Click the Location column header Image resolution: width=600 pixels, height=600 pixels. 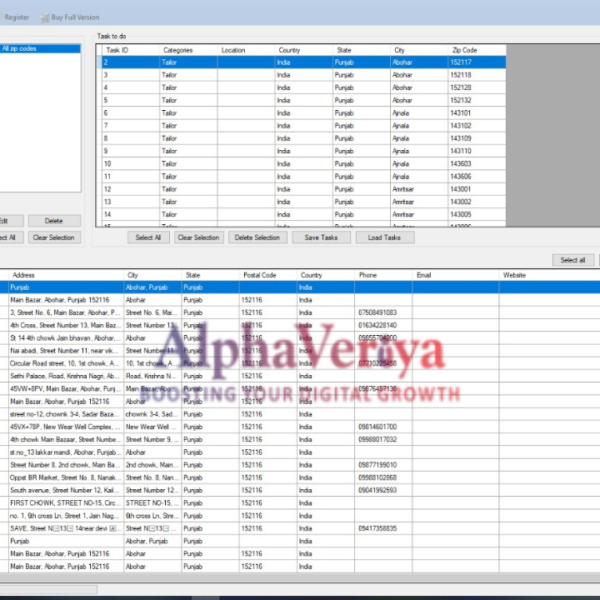click(x=246, y=50)
